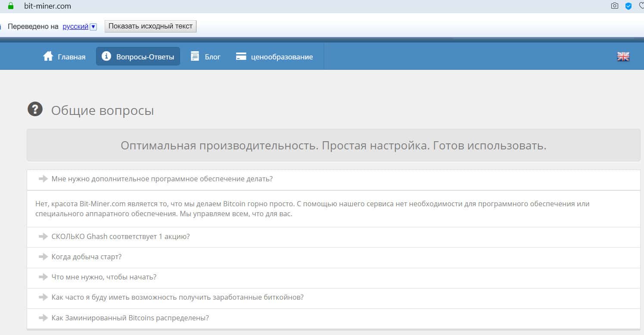The height and width of the screenshot is (335, 644).
Task: Switch language via the UK flag icon
Action: click(x=623, y=56)
